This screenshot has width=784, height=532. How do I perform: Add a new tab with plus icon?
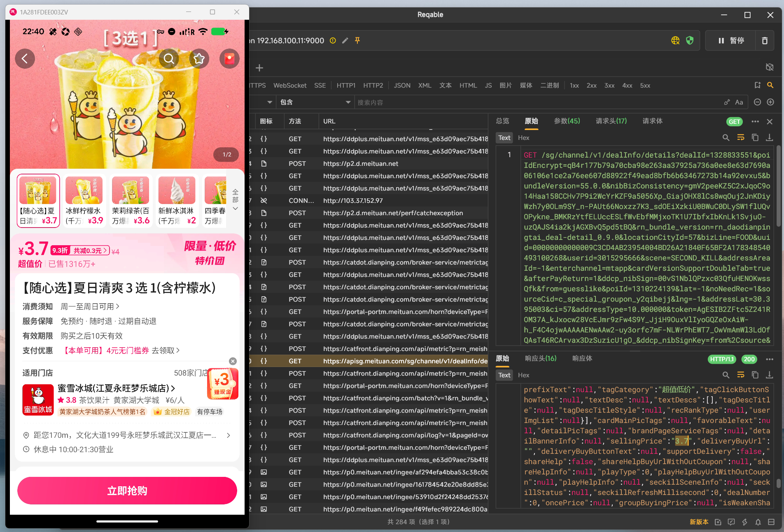pyautogui.click(x=259, y=68)
